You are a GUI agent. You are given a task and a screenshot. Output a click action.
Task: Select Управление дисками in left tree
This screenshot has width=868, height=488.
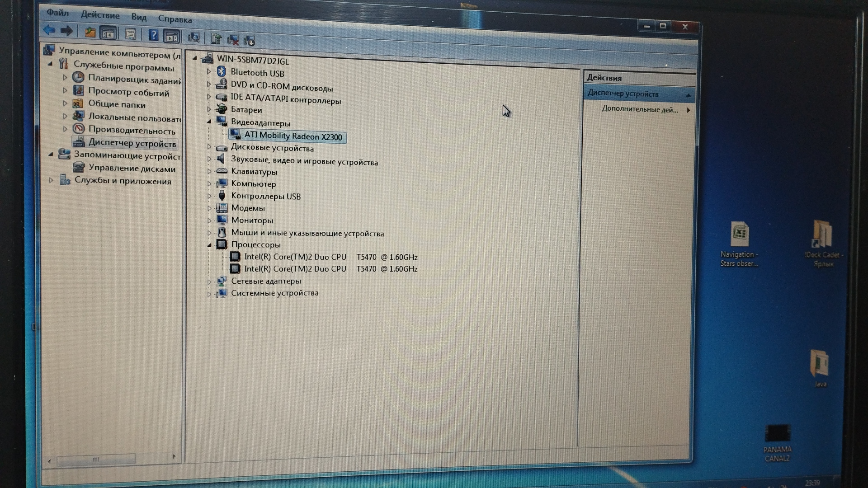tap(132, 168)
